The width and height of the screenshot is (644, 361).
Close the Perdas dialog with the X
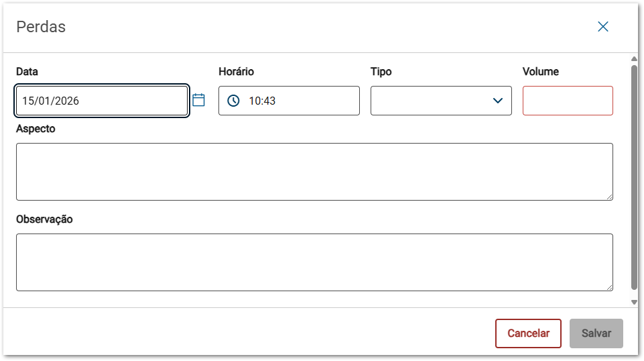pyautogui.click(x=603, y=27)
